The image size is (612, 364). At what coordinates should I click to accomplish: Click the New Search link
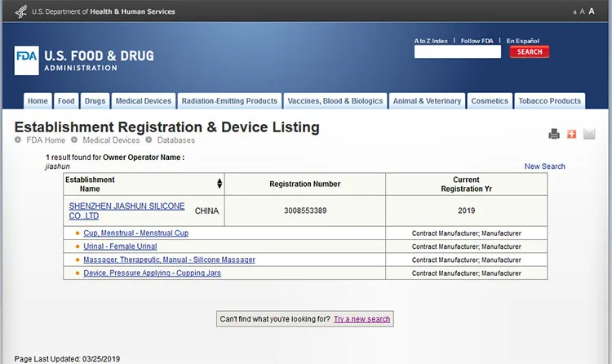[544, 166]
